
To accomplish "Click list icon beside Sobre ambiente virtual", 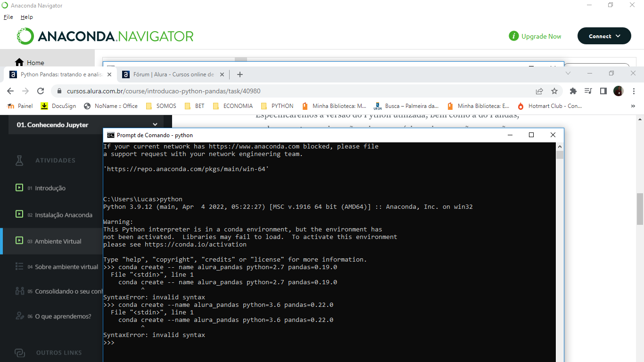I will click(x=19, y=266).
